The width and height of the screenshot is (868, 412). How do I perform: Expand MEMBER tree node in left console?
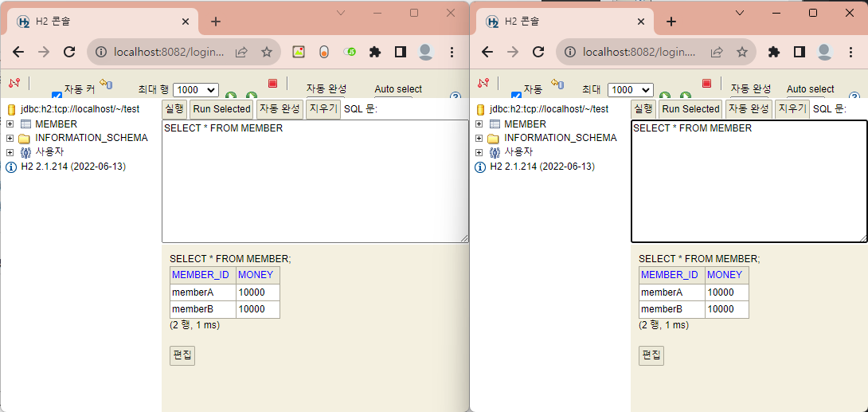[10, 124]
